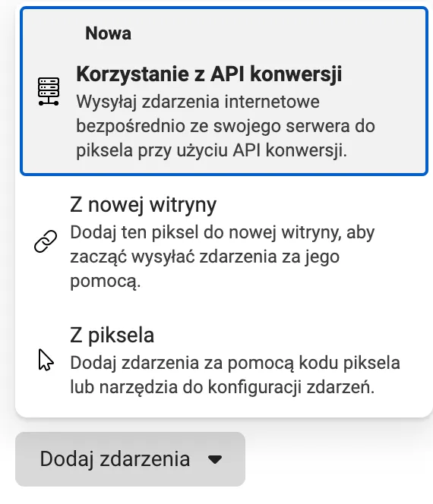Screen dimensions: 433x504
Task: Click the Nowa badge label
Action: (108, 33)
